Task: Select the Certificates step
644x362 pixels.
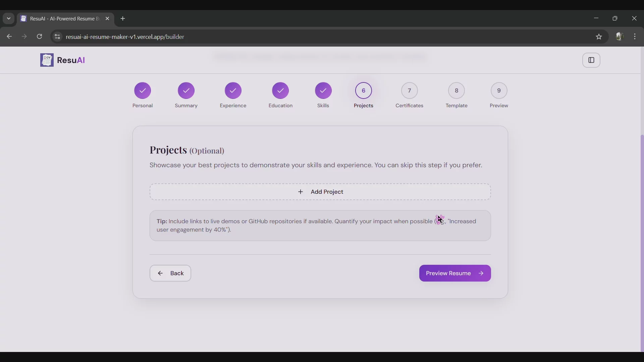Action: [x=409, y=90]
